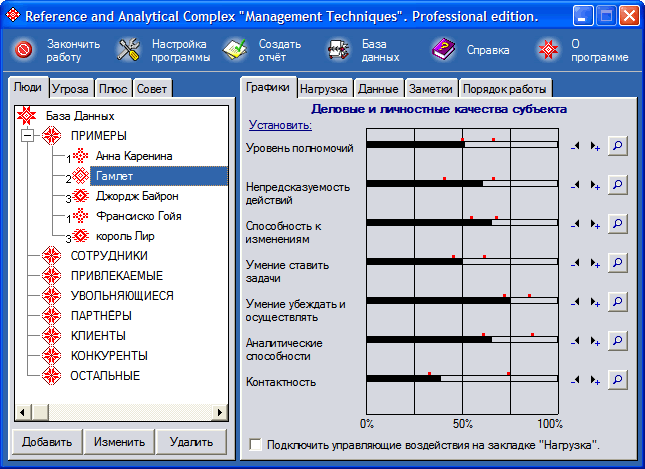The width and height of the screenshot is (645, 469).
Task: Enable Подключить управляющие воздействия checkbox
Action: click(x=255, y=445)
